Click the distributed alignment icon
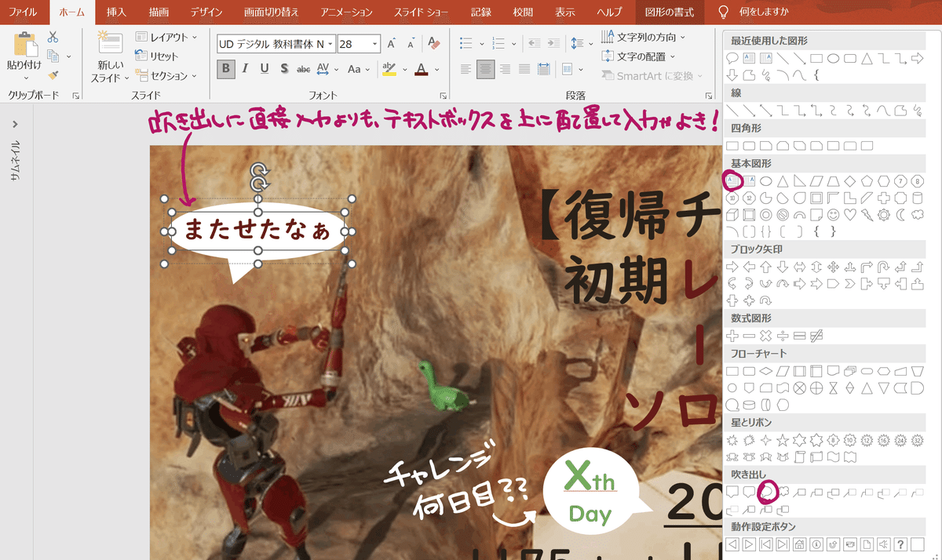The height and width of the screenshot is (560, 942). click(544, 69)
